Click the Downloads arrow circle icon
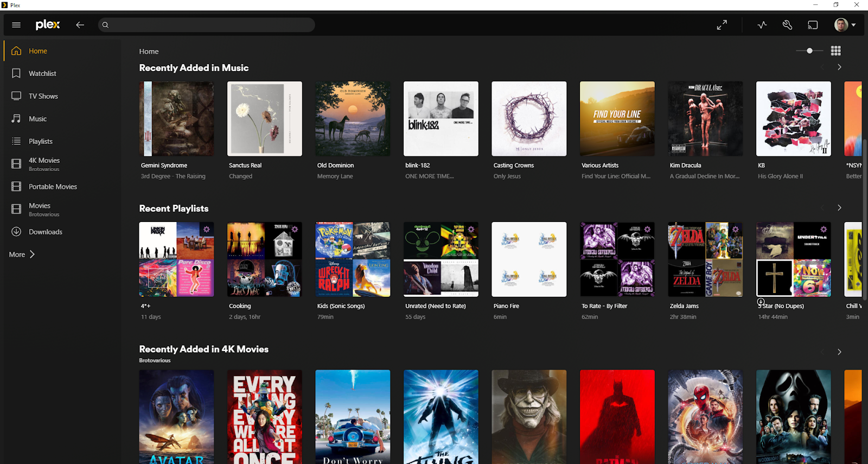Viewport: 868px width, 464px height. coord(16,232)
